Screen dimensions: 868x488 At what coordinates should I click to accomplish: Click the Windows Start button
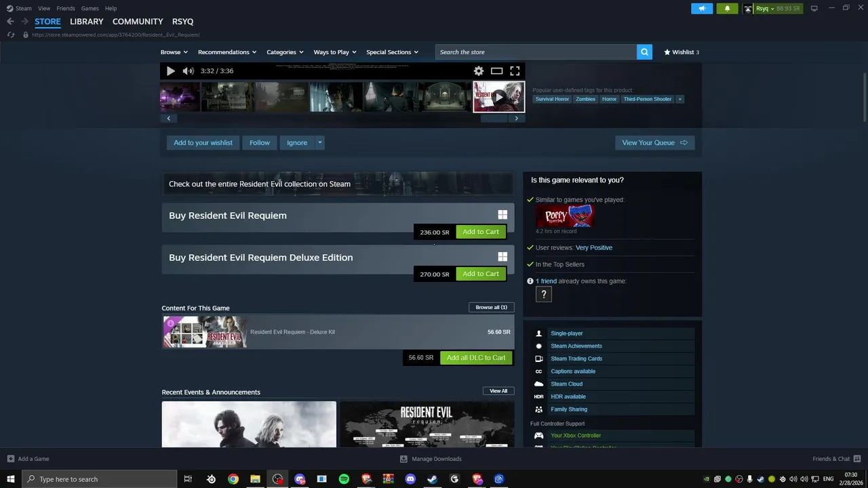(x=11, y=479)
